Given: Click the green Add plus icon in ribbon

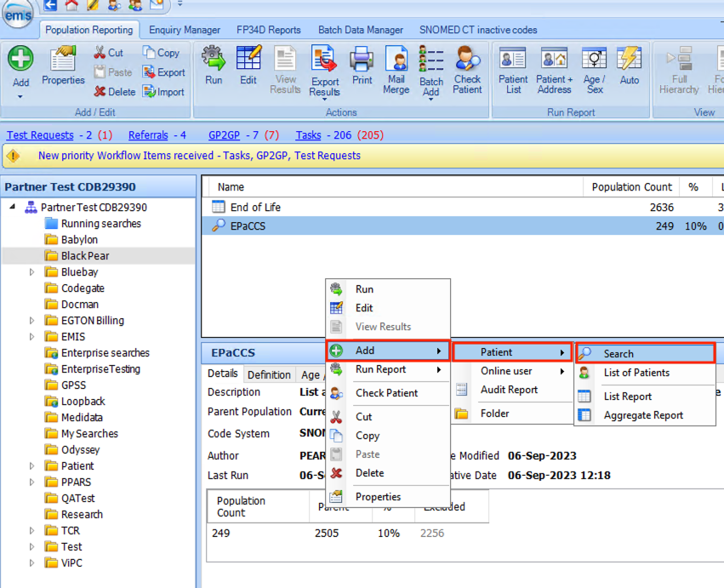Looking at the screenshot, I should tap(20, 59).
